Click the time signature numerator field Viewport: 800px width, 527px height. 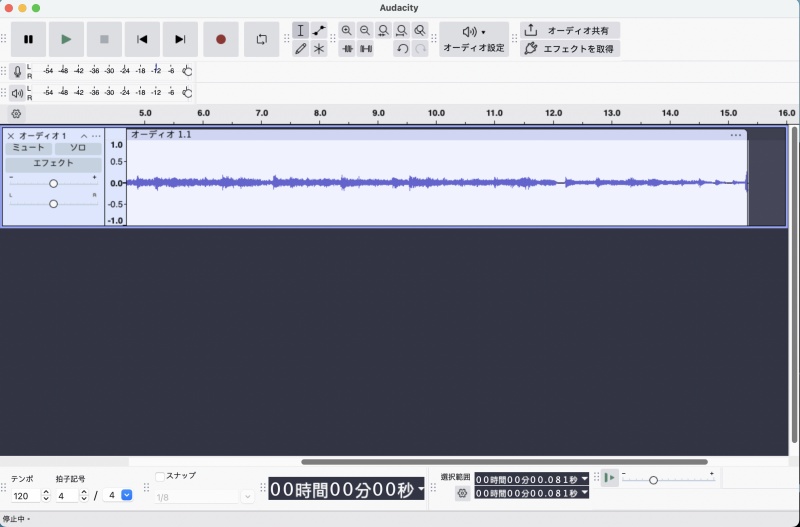pyautogui.click(x=67, y=496)
